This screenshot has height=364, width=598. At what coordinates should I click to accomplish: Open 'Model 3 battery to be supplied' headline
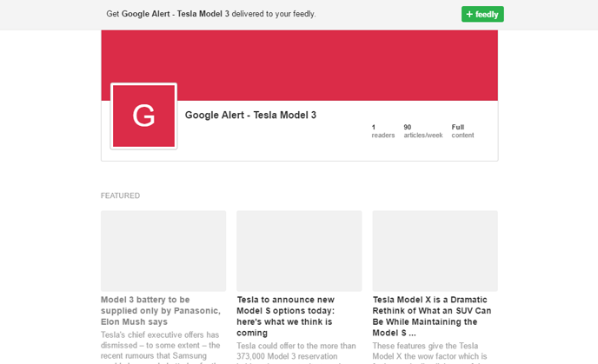pyautogui.click(x=161, y=311)
